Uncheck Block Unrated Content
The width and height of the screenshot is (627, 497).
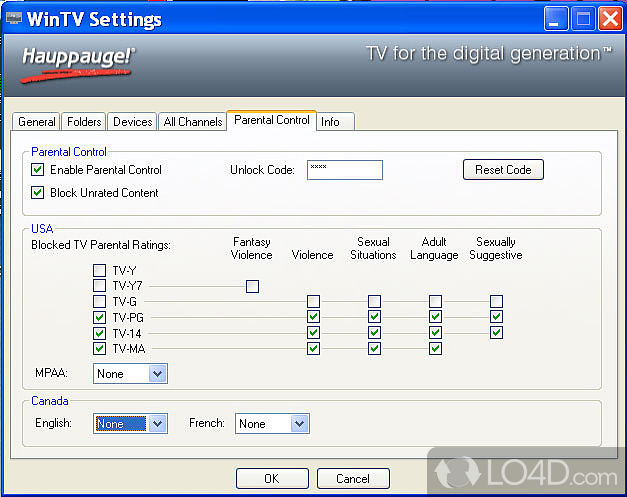[x=38, y=193]
